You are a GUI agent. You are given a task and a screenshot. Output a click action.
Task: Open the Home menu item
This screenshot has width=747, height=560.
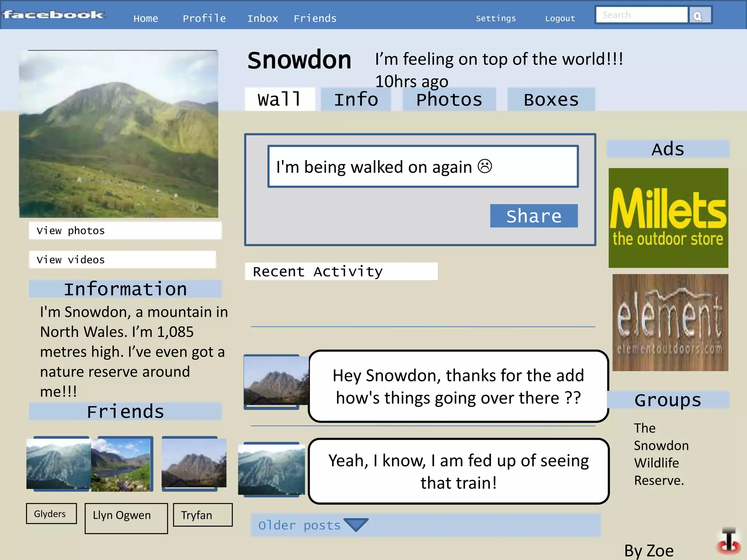[x=146, y=18]
